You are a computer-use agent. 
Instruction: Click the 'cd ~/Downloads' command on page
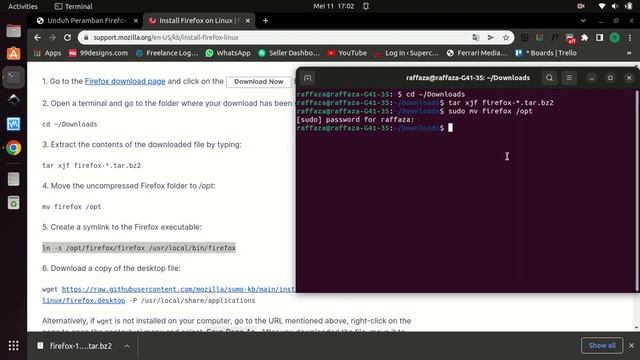coord(70,124)
